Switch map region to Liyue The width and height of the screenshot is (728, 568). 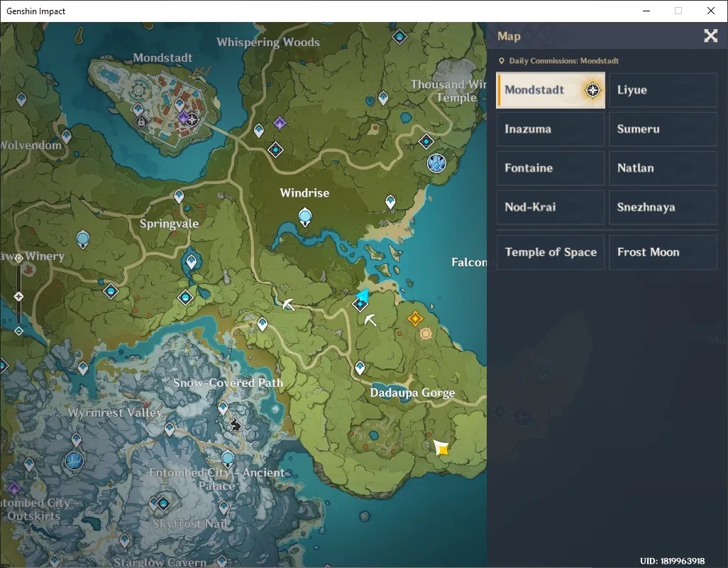tap(663, 90)
